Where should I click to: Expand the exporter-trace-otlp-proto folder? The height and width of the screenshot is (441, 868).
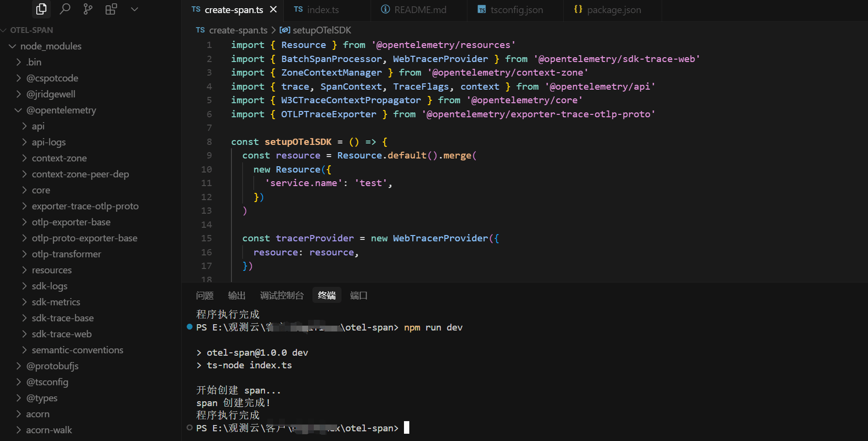24,206
